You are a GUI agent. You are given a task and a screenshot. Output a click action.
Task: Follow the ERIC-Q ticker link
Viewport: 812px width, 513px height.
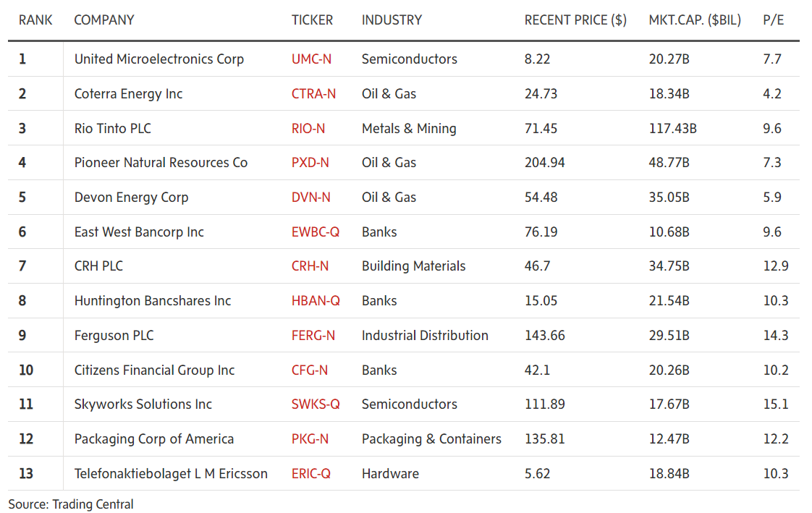[310, 474]
